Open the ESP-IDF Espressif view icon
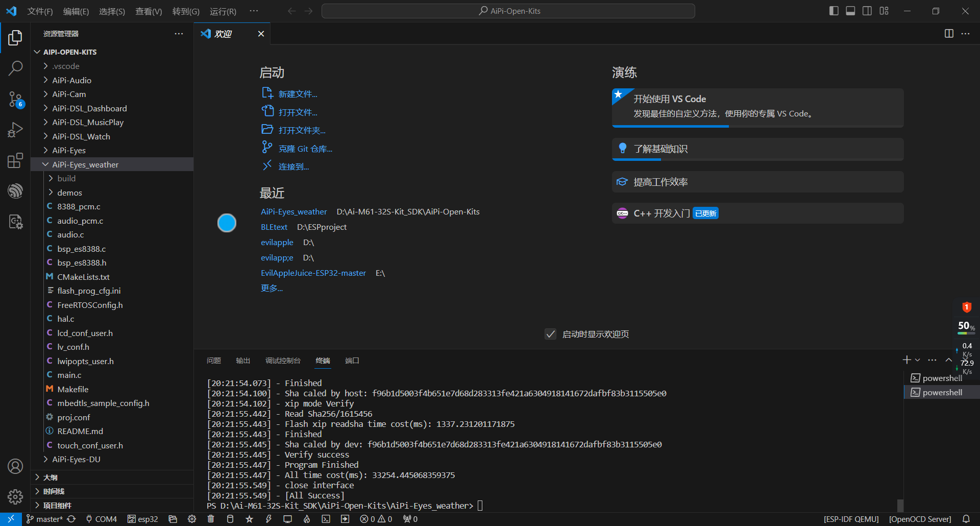980x526 pixels. pyautogui.click(x=15, y=191)
